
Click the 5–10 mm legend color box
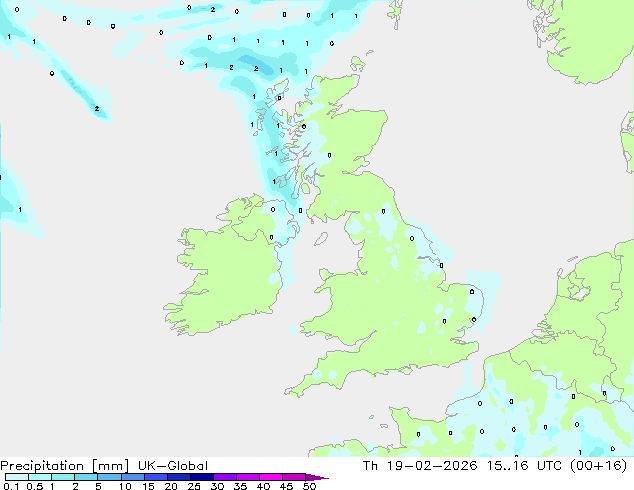tap(109, 477)
